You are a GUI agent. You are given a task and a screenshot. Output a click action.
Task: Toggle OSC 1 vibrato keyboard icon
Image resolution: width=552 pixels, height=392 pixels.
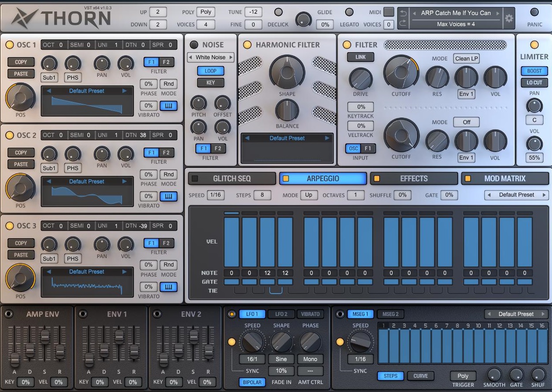coord(168,106)
